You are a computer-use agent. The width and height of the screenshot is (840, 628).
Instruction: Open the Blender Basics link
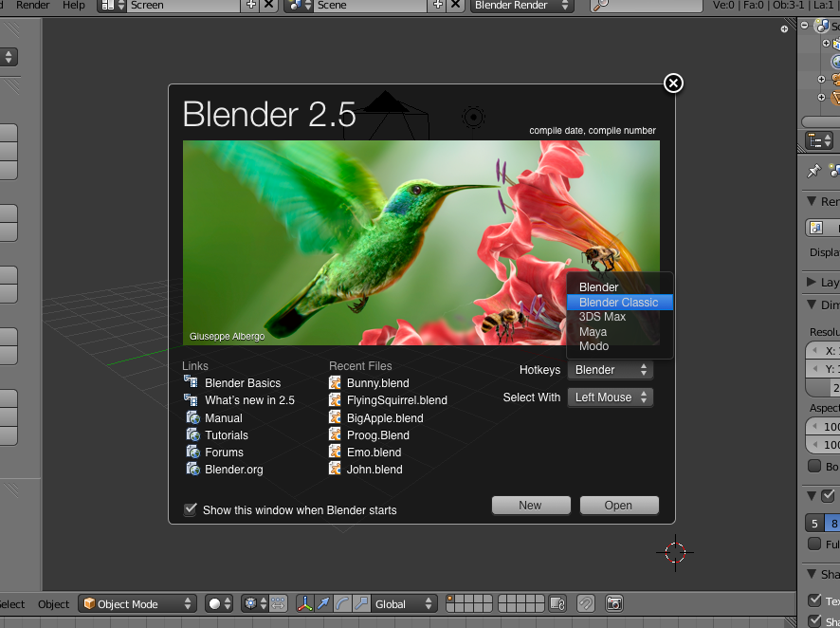243,383
